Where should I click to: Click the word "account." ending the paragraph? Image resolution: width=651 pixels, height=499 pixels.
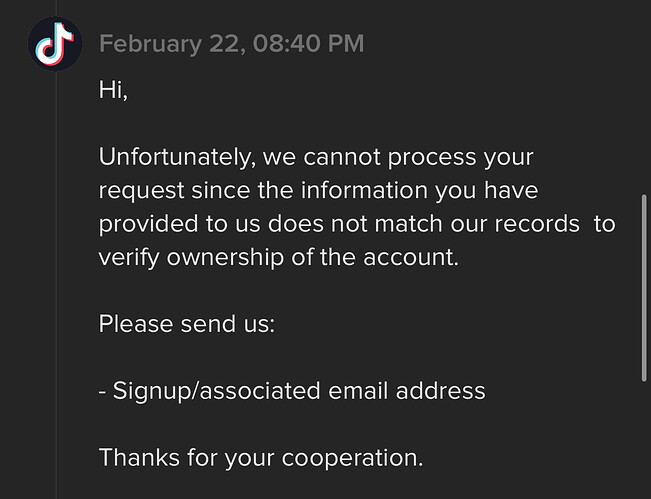(x=411, y=258)
